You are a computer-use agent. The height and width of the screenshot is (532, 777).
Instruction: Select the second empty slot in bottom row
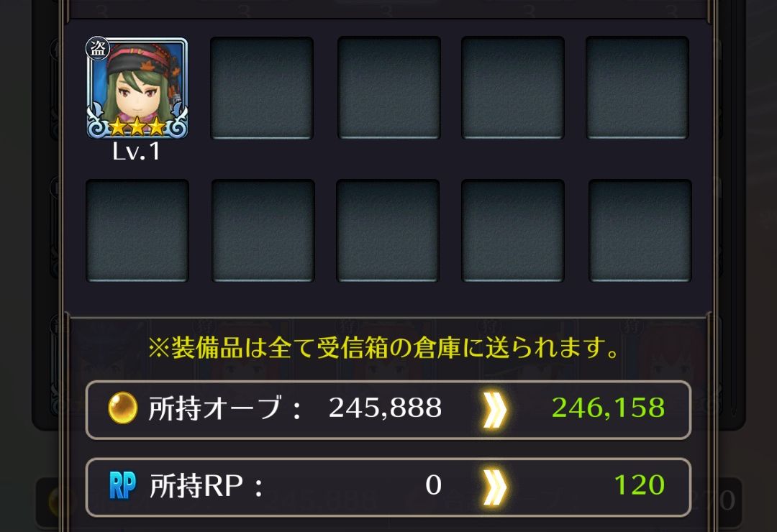click(263, 231)
